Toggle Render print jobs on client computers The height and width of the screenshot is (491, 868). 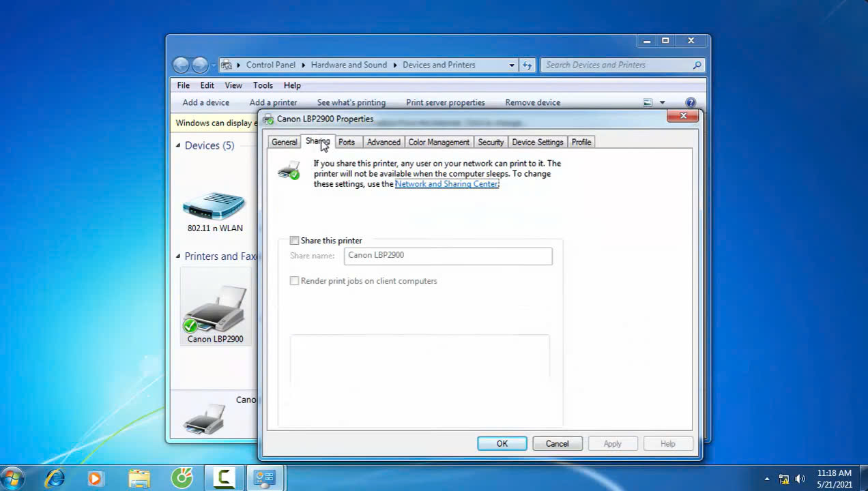pos(295,281)
